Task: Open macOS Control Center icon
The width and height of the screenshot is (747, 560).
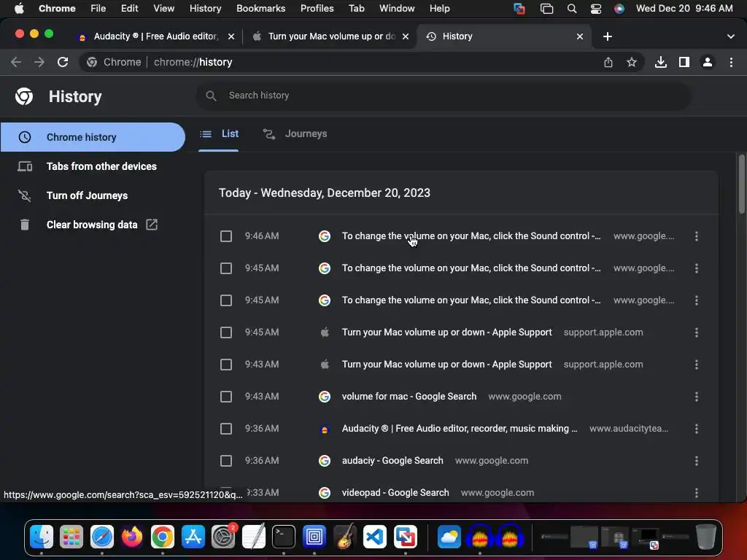Action: click(595, 9)
